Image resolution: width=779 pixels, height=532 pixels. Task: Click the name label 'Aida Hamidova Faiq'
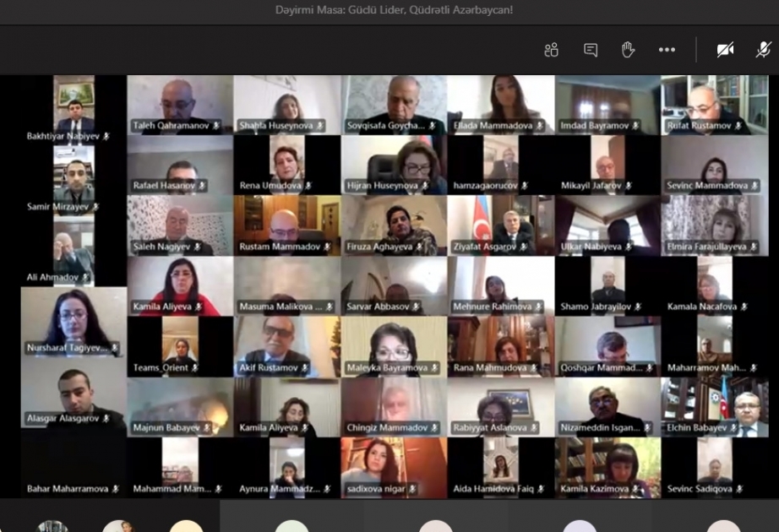[x=493, y=489]
